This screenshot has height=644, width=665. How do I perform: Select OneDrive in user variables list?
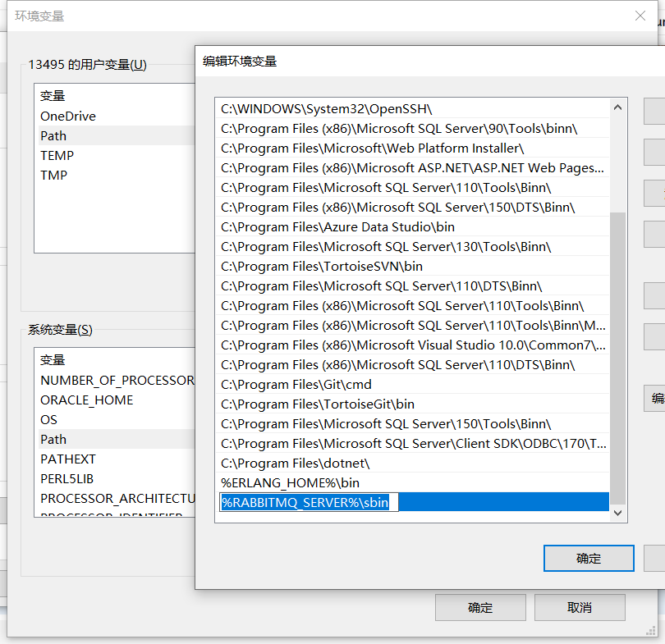click(117, 116)
